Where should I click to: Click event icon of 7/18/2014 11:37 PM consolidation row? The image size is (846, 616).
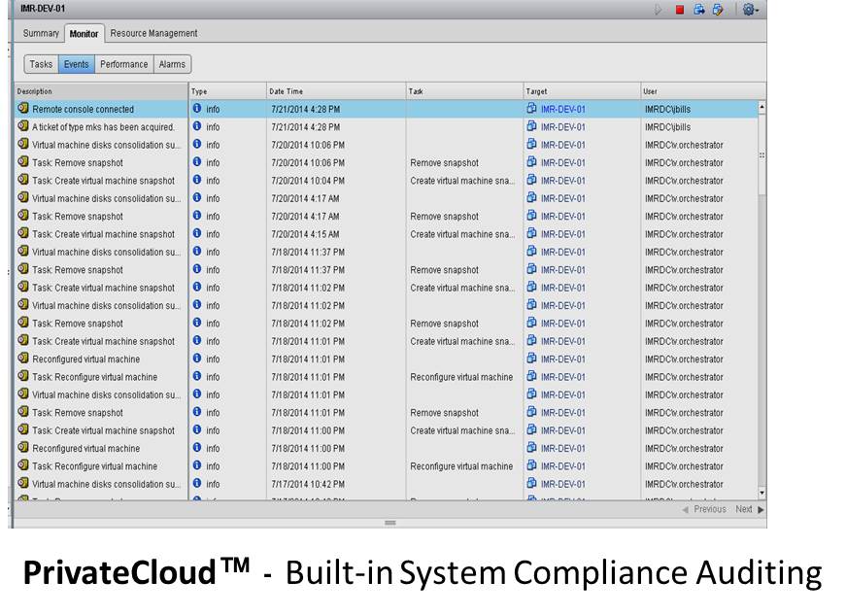pyautogui.click(x=22, y=251)
